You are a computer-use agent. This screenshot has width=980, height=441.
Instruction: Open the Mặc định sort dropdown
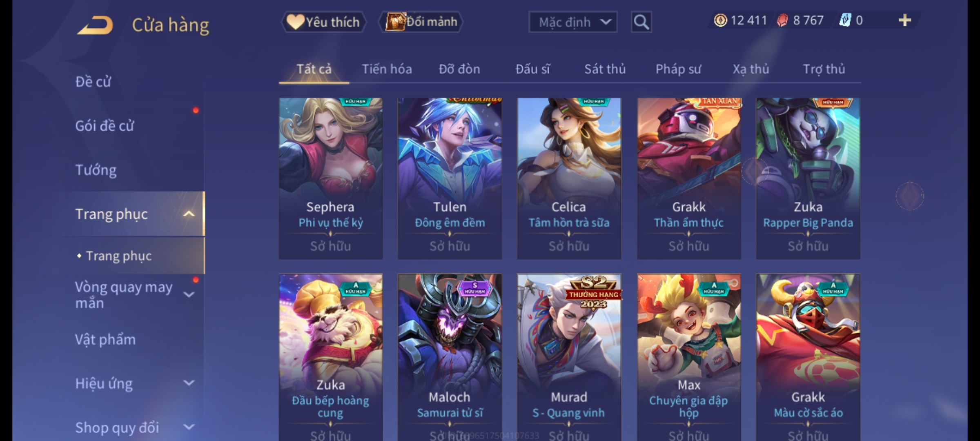(572, 22)
